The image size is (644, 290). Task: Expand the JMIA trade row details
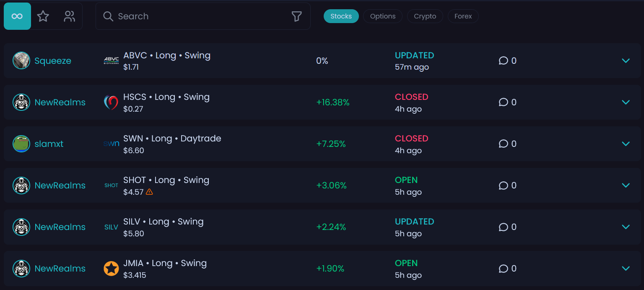[626, 268]
